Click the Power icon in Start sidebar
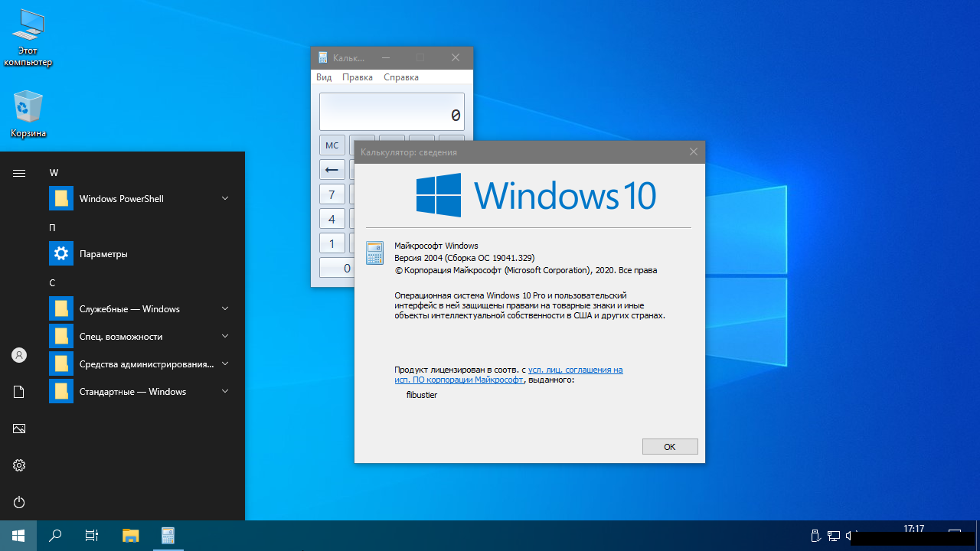 pyautogui.click(x=19, y=502)
